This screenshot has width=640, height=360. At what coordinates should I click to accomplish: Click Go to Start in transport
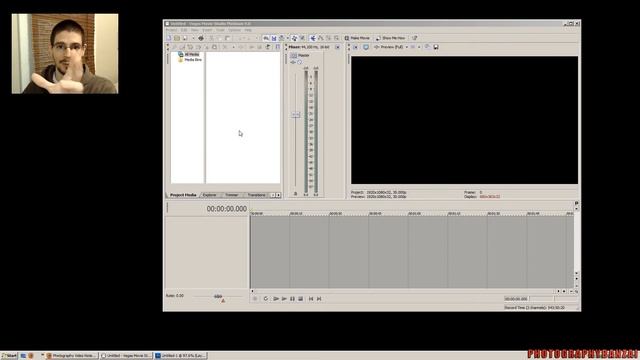[311, 299]
